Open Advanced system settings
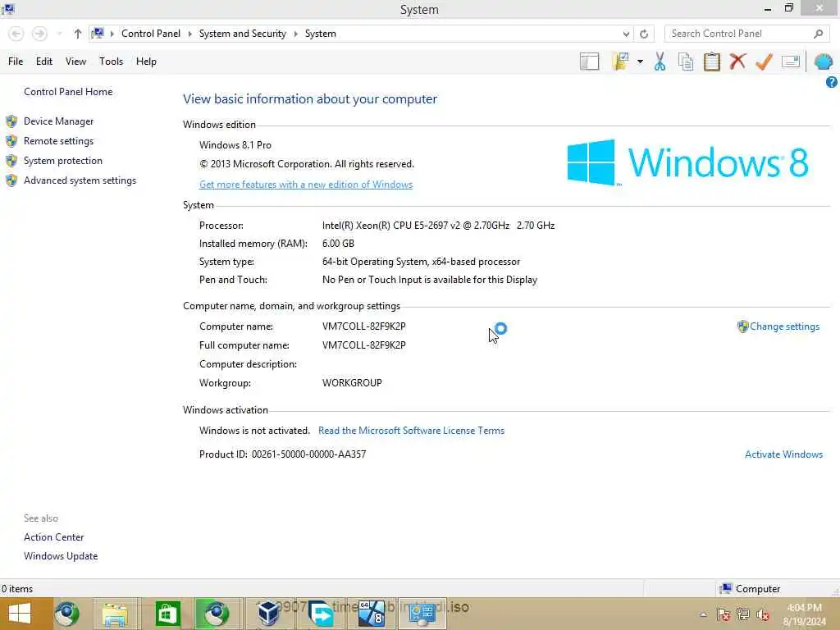This screenshot has height=630, width=840. coord(80,180)
